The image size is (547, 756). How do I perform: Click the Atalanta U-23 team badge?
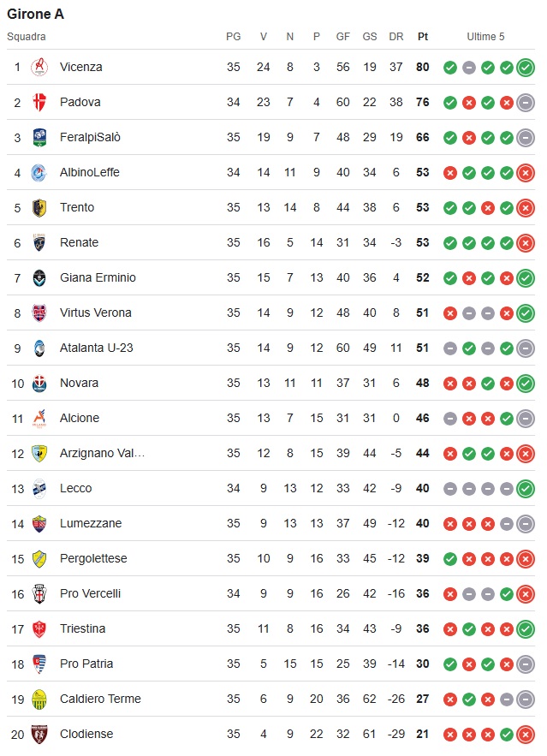(x=39, y=348)
